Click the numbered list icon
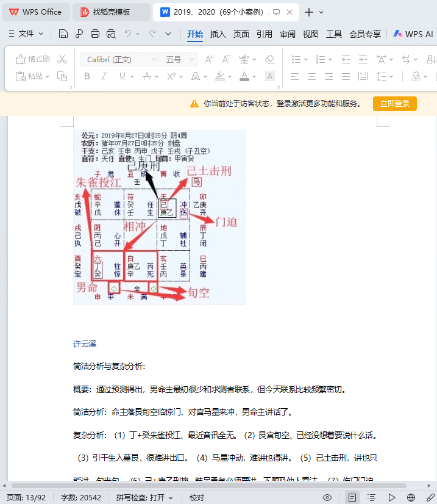Screen dimensions: 437x504 [321, 59]
